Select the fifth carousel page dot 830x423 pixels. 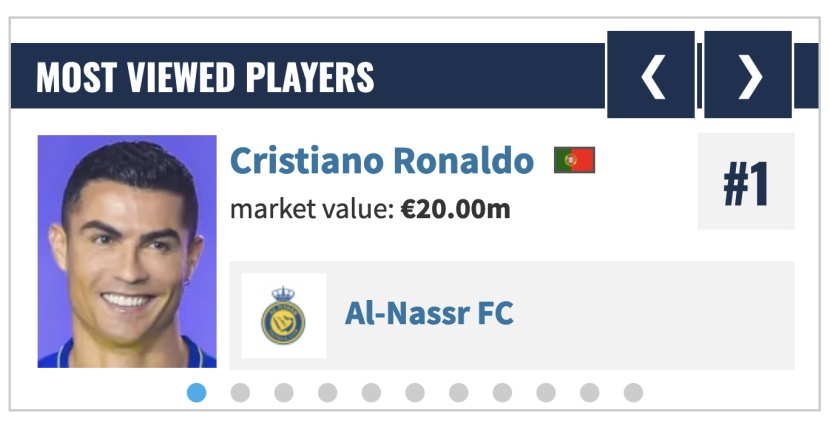click(371, 393)
